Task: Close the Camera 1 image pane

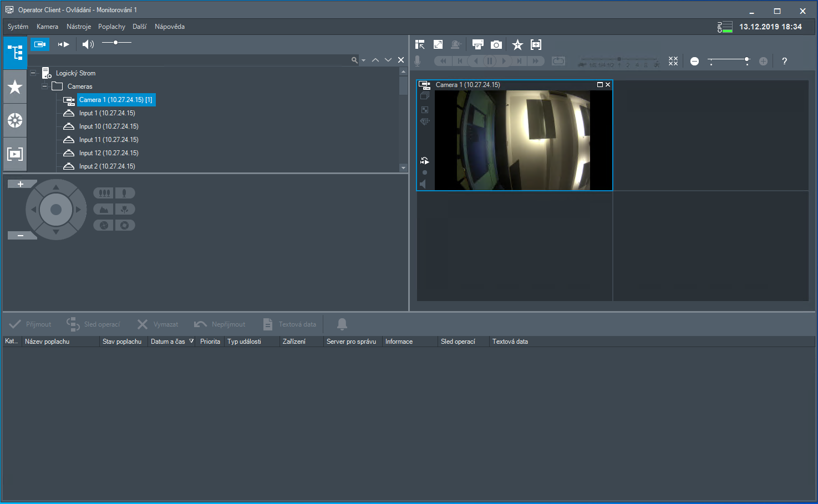Action: pos(608,85)
